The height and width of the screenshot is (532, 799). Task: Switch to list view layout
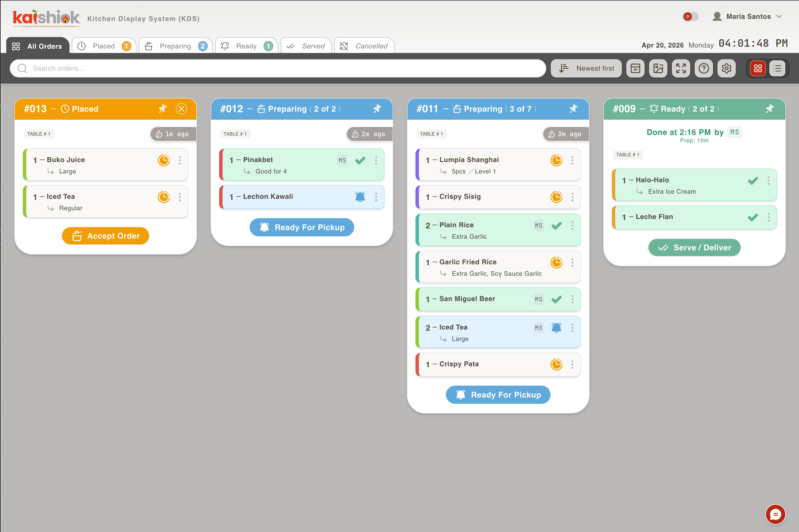point(777,68)
